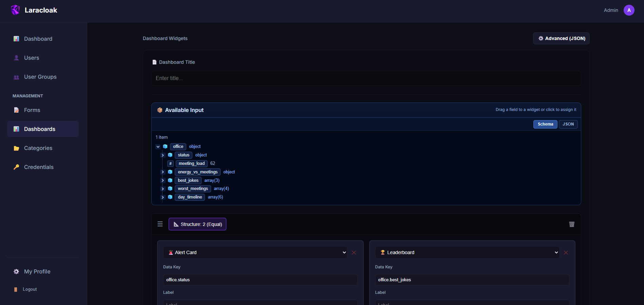Expand energy_vs_meetings node
The width and height of the screenshot is (644, 305).
coord(163,172)
